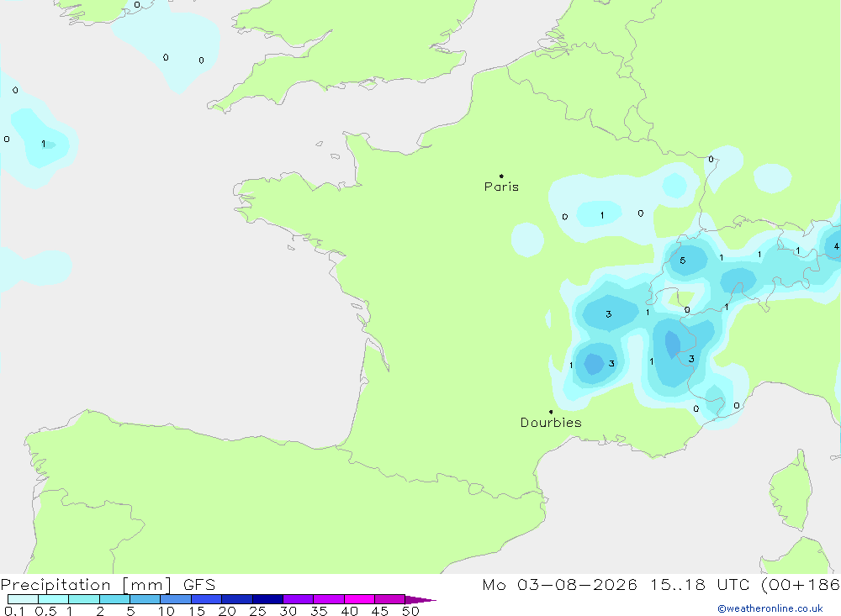The width and height of the screenshot is (841, 616).
Task: Click the '(00+186' forecast offset text
Action: click(x=801, y=585)
